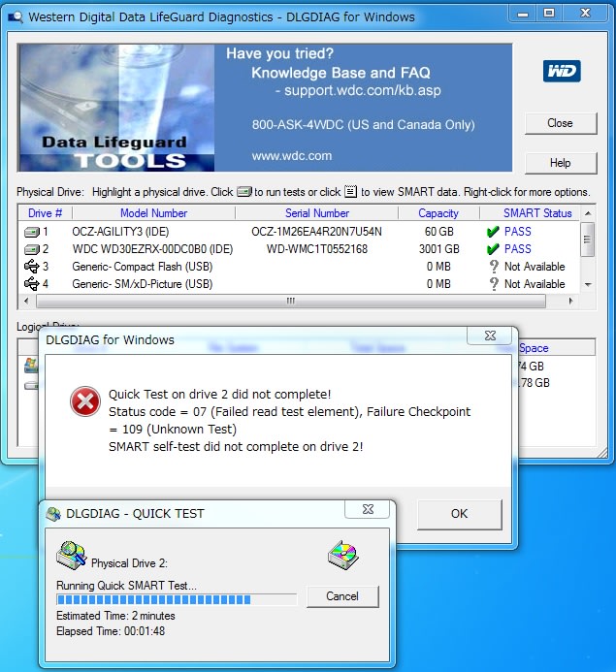The image size is (616, 672).
Task: Click the SMART data icon in the instructions
Action: point(350,191)
